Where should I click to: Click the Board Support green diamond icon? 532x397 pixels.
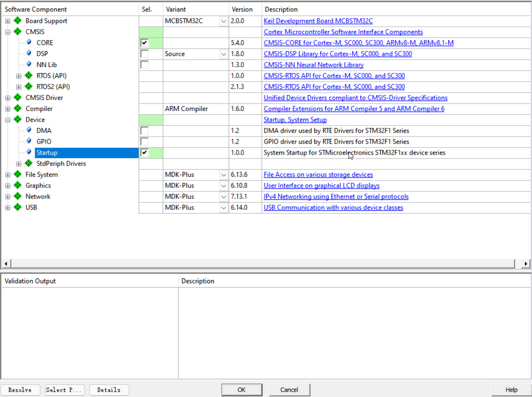[18, 21]
